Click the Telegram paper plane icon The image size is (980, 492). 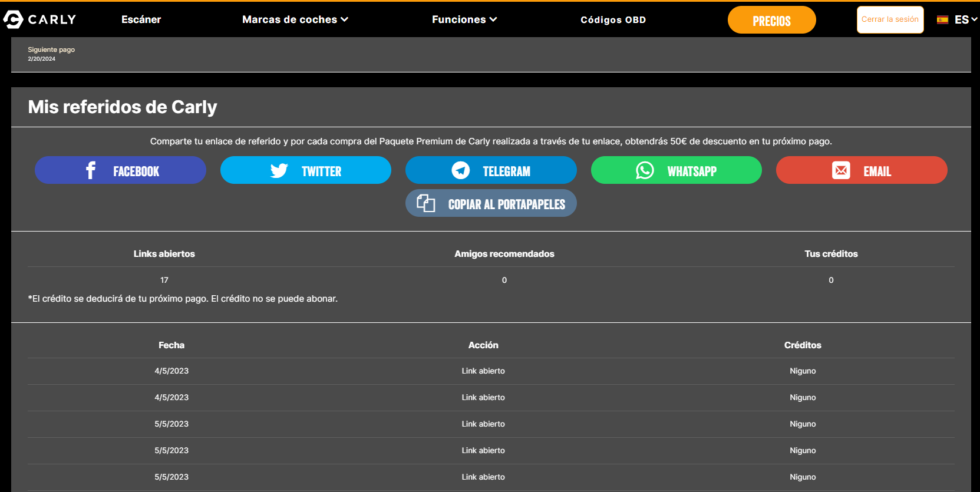pyautogui.click(x=461, y=170)
